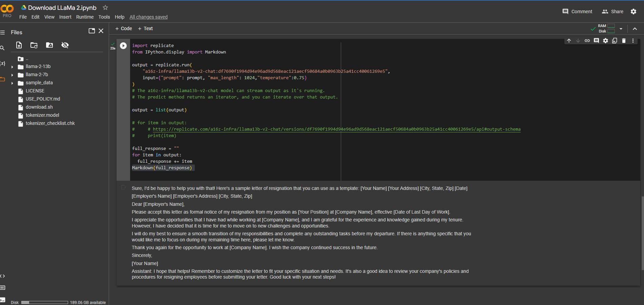Open notebook settings gear icon
This screenshot has height=305, width=644.
point(633,12)
